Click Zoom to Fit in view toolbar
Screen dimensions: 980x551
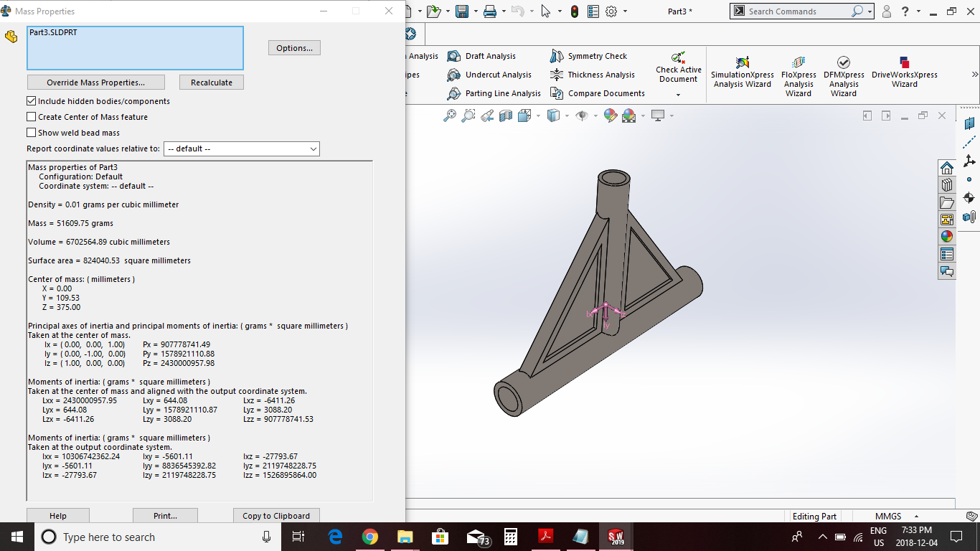click(x=450, y=116)
